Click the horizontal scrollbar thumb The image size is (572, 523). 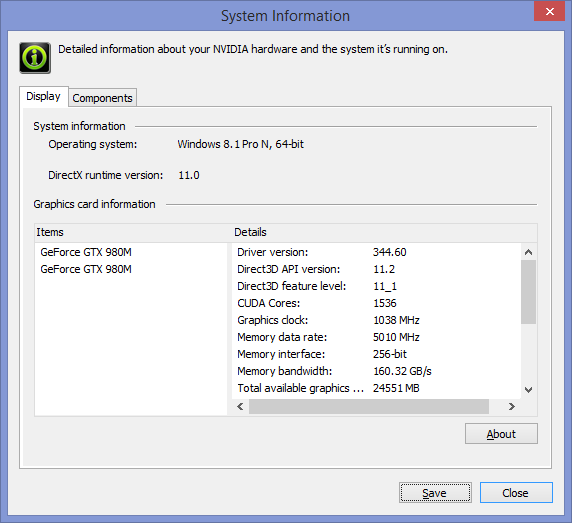369,406
